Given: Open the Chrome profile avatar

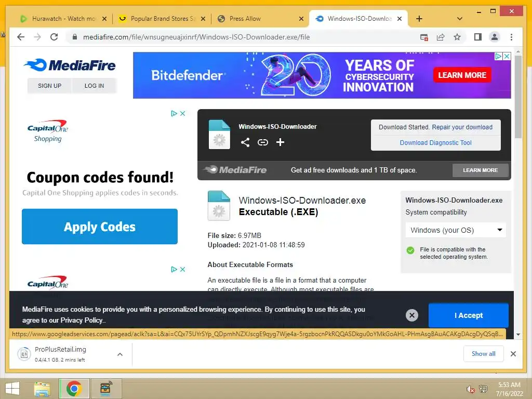Looking at the screenshot, I should coord(495,37).
